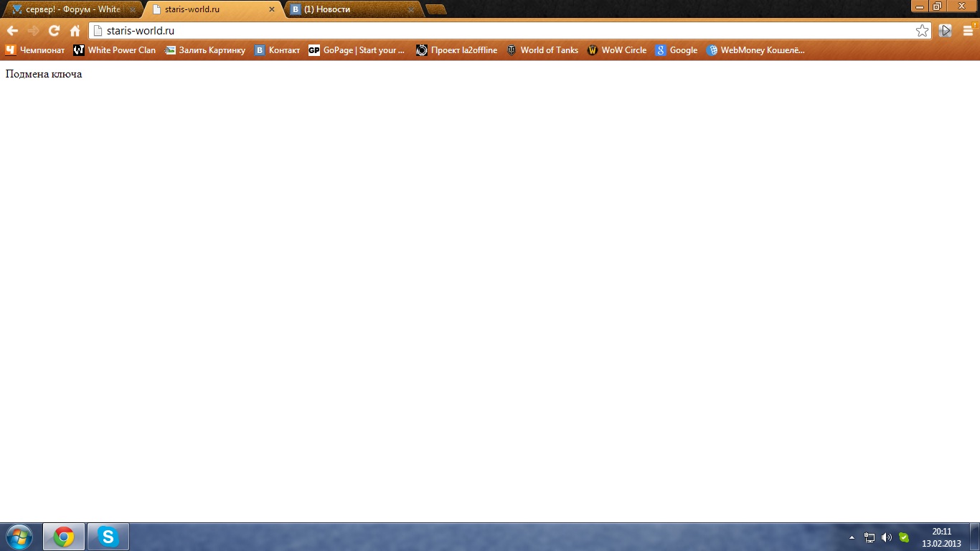The width and height of the screenshot is (980, 551).
Task: Click the forward navigation arrow
Action: click(33, 31)
